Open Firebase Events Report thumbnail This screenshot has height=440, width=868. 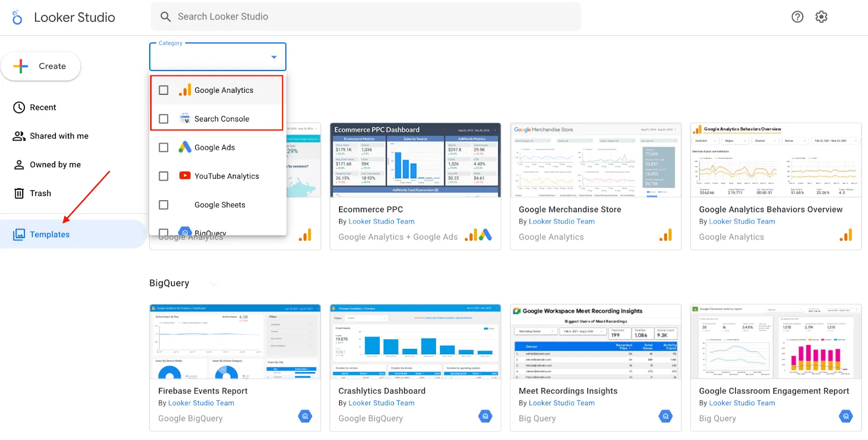point(235,341)
